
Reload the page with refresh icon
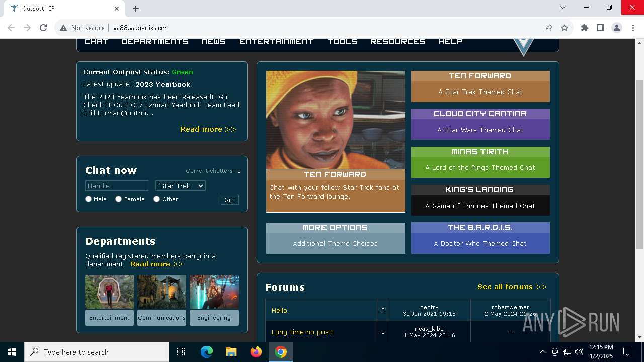coord(43,28)
